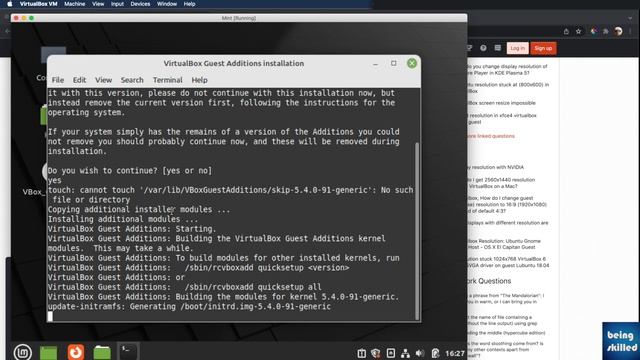The width and height of the screenshot is (640, 360).
Task: Open the Terminal menu in the menubar
Action: [167, 80]
